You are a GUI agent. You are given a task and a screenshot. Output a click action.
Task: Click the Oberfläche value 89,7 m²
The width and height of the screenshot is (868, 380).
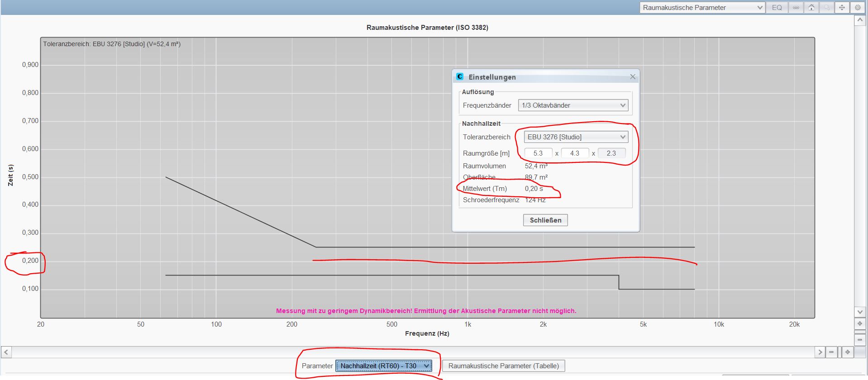pos(536,177)
